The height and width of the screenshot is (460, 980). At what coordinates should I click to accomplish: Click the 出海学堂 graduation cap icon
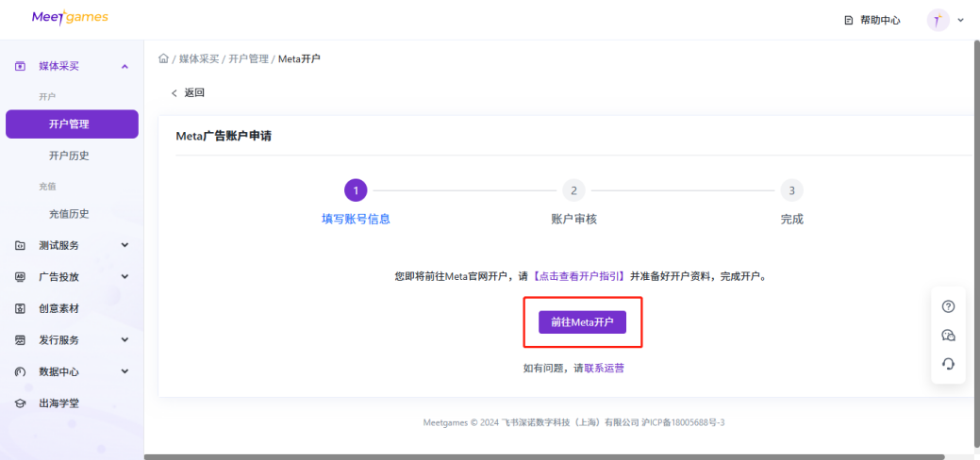coord(20,403)
